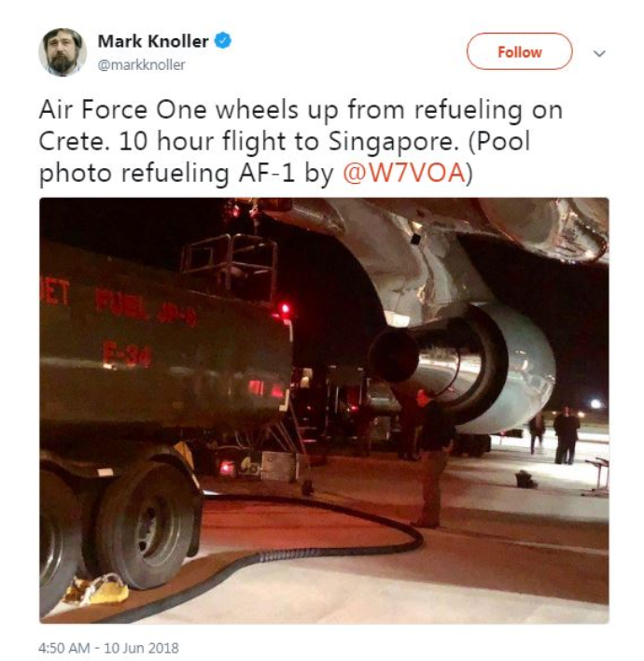
Task: Click the two people standing in the background
Action: click(x=554, y=435)
